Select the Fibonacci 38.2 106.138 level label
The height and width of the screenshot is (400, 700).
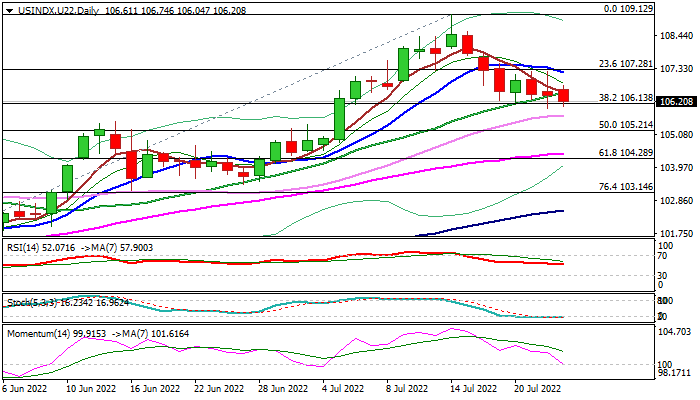click(x=625, y=98)
